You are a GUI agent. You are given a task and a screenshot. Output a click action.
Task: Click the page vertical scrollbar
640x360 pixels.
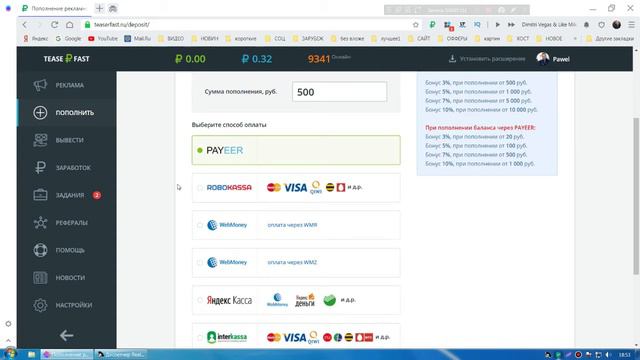coord(636,196)
